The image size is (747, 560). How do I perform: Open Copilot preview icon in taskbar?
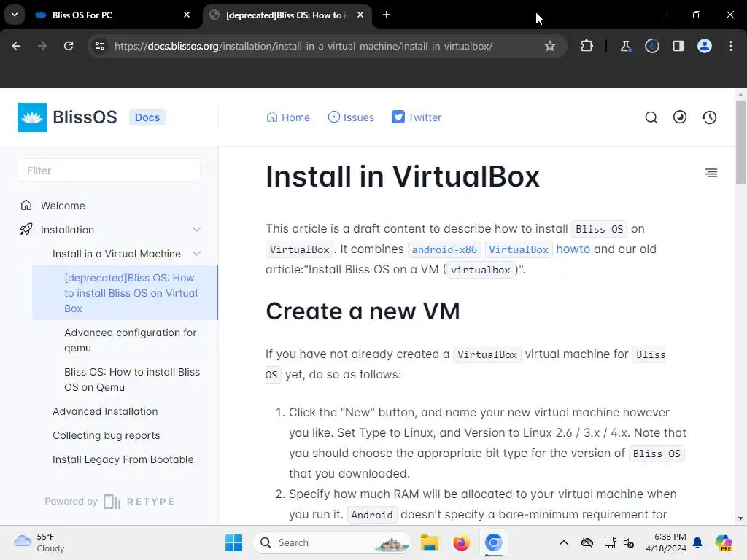tap(724, 542)
